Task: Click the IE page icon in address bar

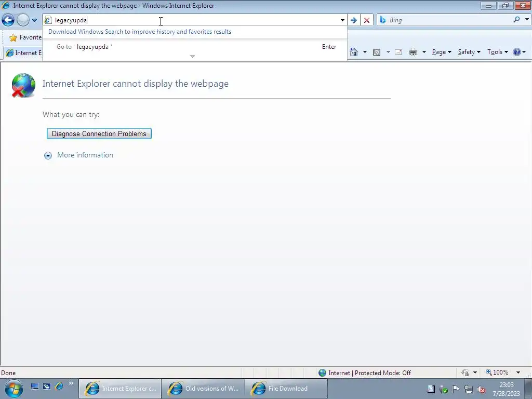Action: 48,20
